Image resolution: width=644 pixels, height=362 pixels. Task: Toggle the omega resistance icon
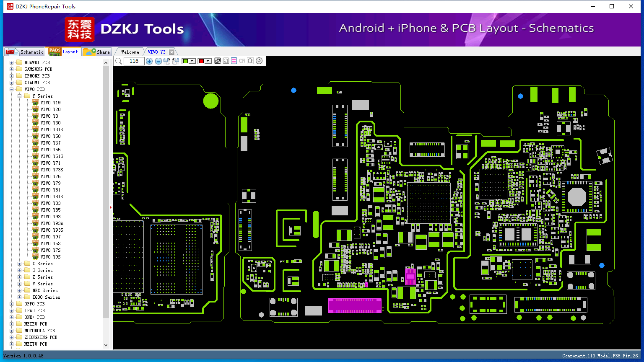point(250,61)
